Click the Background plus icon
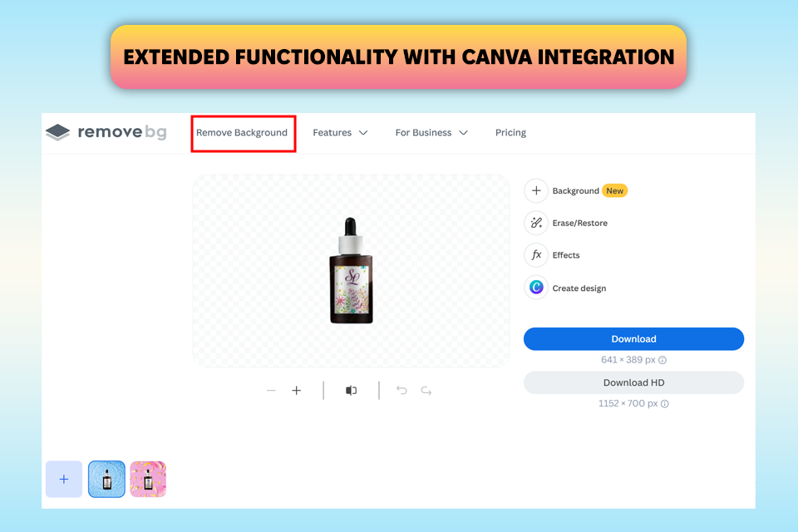 tap(536, 191)
